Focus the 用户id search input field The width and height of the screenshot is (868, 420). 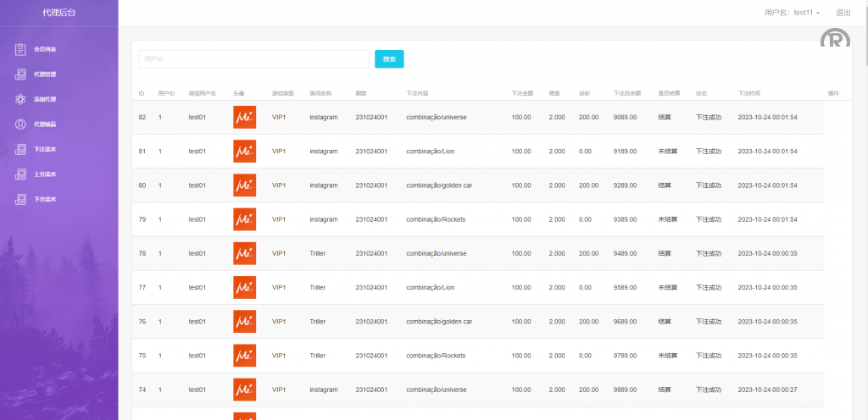tap(253, 59)
